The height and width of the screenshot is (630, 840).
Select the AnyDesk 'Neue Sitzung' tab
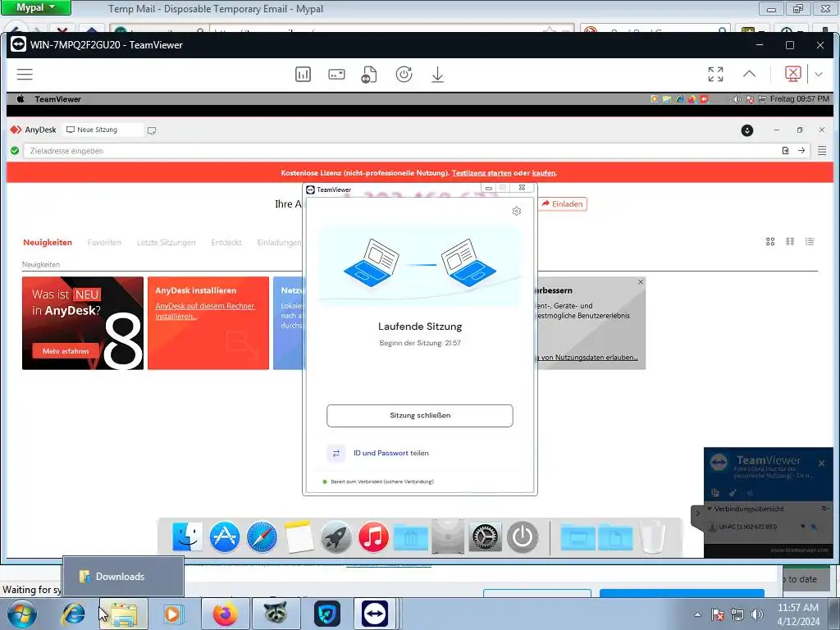point(103,130)
